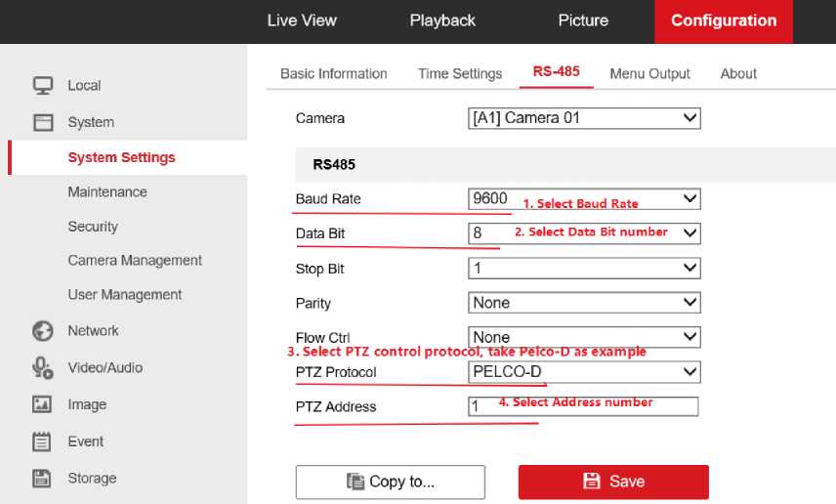Image resolution: width=836 pixels, height=504 pixels.
Task: Click the Local monitor icon in sidebar
Action: pyautogui.click(x=43, y=86)
